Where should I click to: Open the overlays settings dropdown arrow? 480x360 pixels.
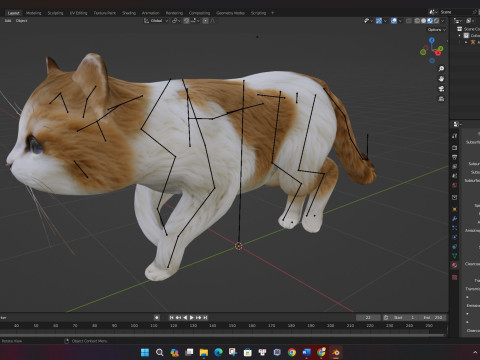coord(400,21)
